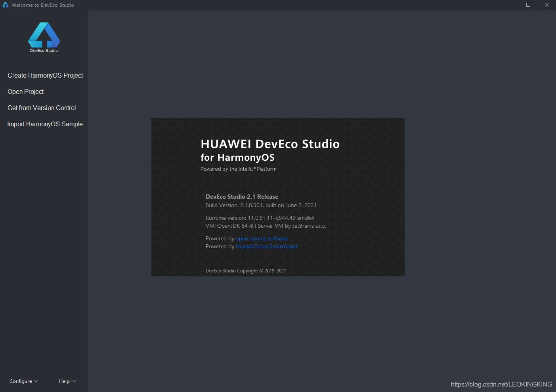Viewport: 556px width, 392px height.
Task: Click the DevEco Studio Copyright 2019–2021 text
Action: (246, 271)
